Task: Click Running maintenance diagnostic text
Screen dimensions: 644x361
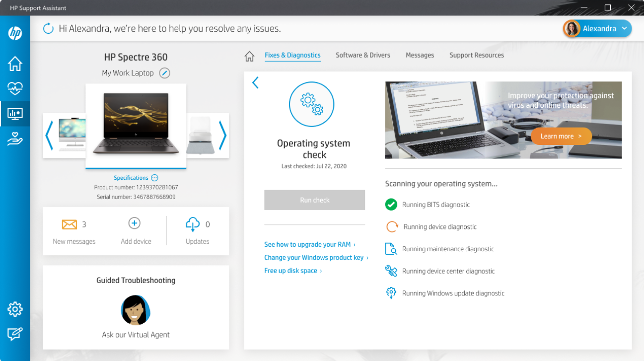Action: click(x=448, y=249)
